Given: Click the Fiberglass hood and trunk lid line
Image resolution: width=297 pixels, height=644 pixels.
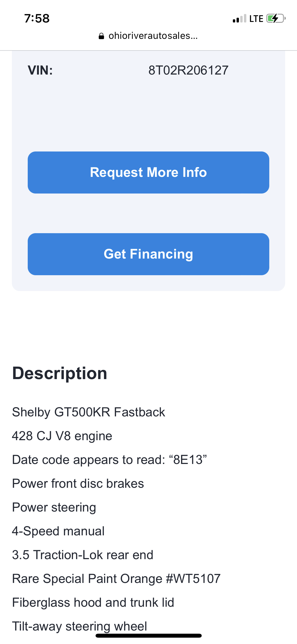Looking at the screenshot, I should point(93,602).
